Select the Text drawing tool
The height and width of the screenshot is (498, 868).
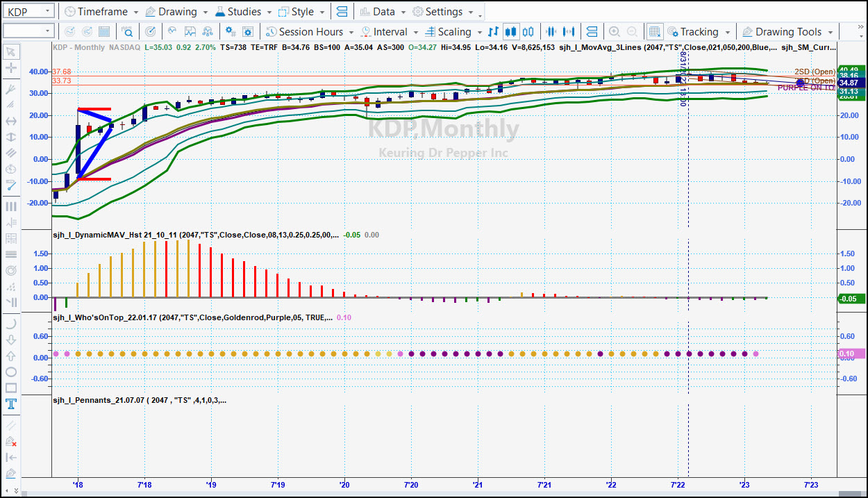click(x=10, y=404)
